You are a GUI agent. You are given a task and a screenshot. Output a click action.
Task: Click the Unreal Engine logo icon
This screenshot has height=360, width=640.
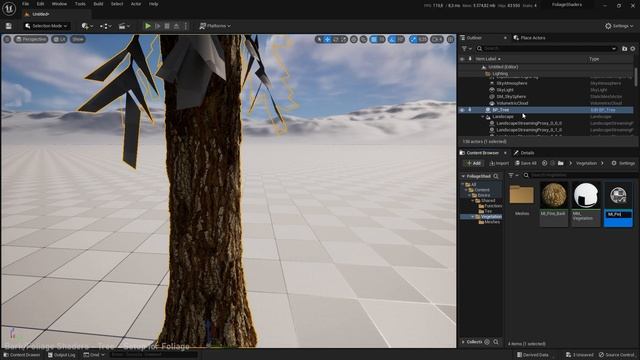[x=9, y=8]
